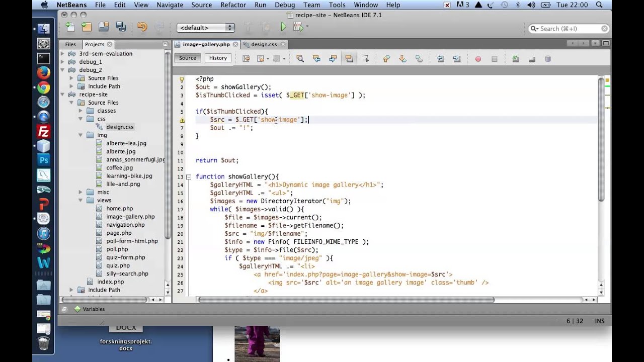Image resolution: width=644 pixels, height=362 pixels.
Task: Toggle Highlight Search in the editor toolbar
Action: 349,59
